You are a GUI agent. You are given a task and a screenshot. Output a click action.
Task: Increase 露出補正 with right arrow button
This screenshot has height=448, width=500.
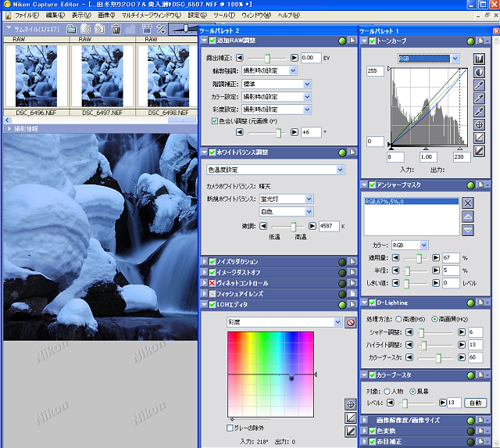pos(294,58)
